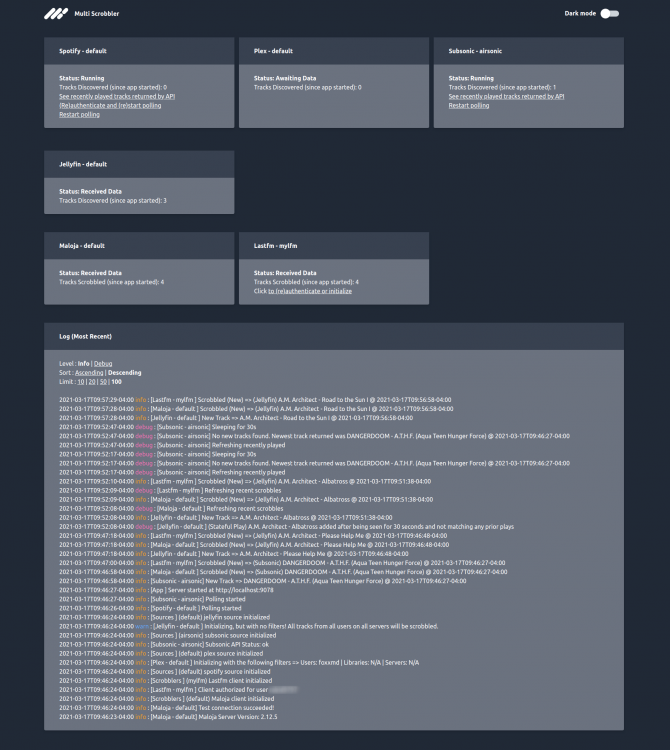Click the Multi Scrobbler title text
The width and height of the screenshot is (670, 750).
(97, 14)
